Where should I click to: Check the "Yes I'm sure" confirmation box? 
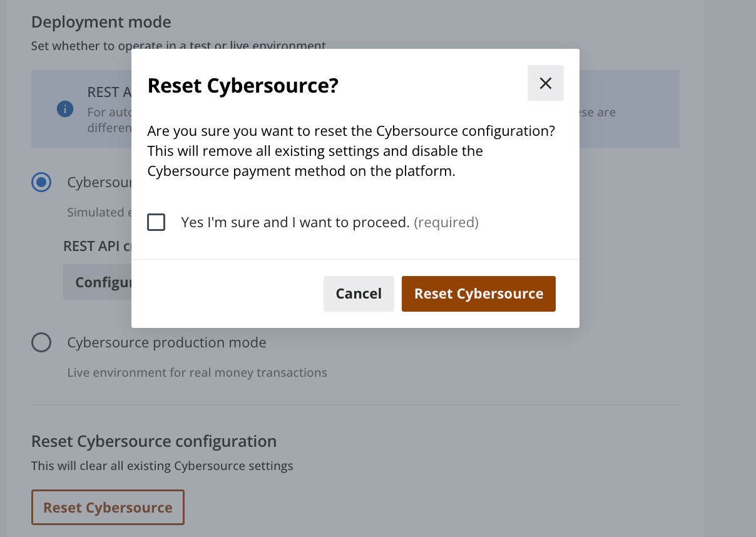tap(156, 222)
